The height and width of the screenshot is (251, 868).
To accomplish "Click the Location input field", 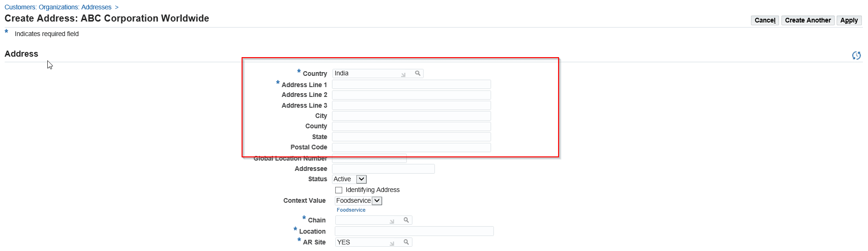I will tap(414, 231).
